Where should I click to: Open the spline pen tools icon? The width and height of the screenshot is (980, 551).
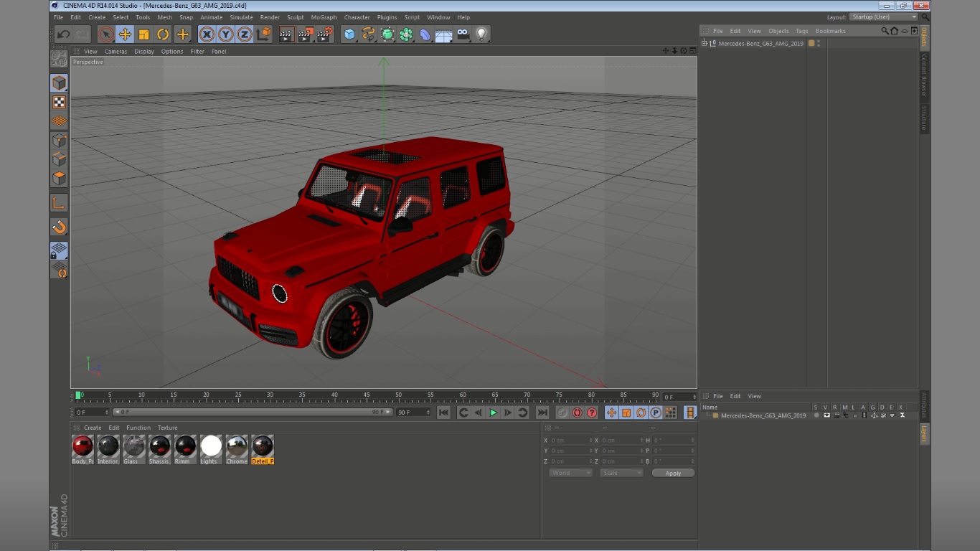click(x=369, y=34)
